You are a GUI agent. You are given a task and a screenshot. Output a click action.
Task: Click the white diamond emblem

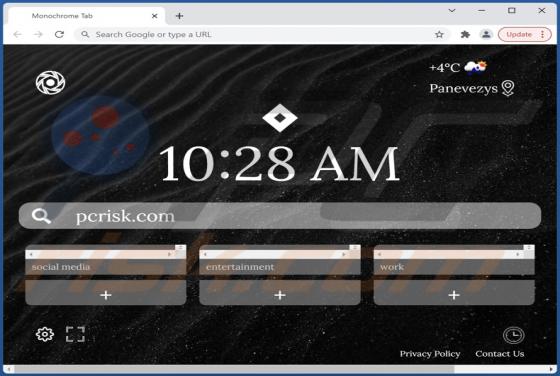tap(280, 118)
